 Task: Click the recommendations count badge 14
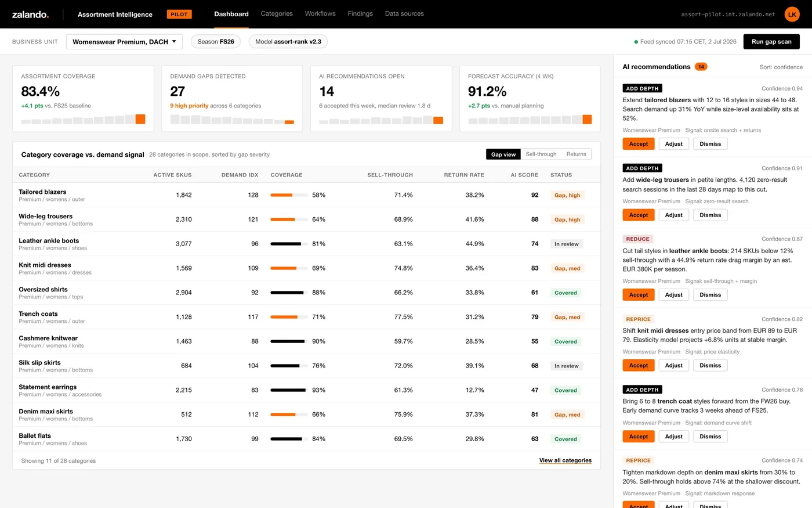click(x=701, y=67)
